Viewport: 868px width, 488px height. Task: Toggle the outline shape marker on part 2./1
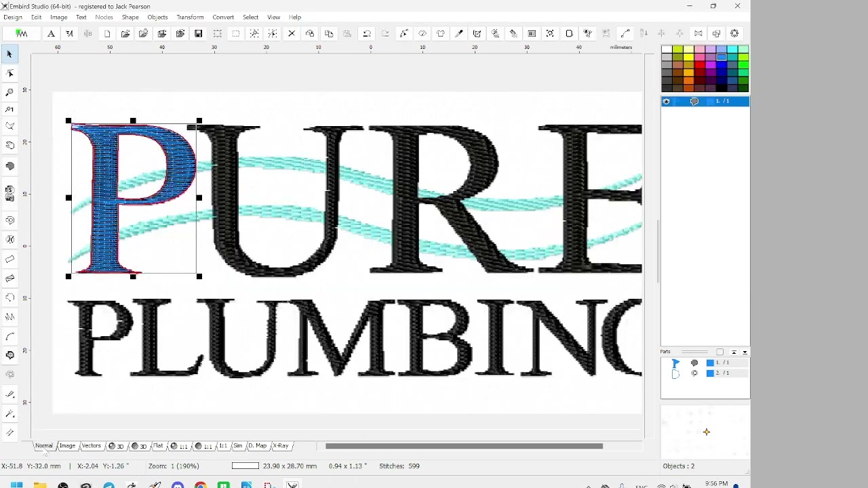pos(675,373)
